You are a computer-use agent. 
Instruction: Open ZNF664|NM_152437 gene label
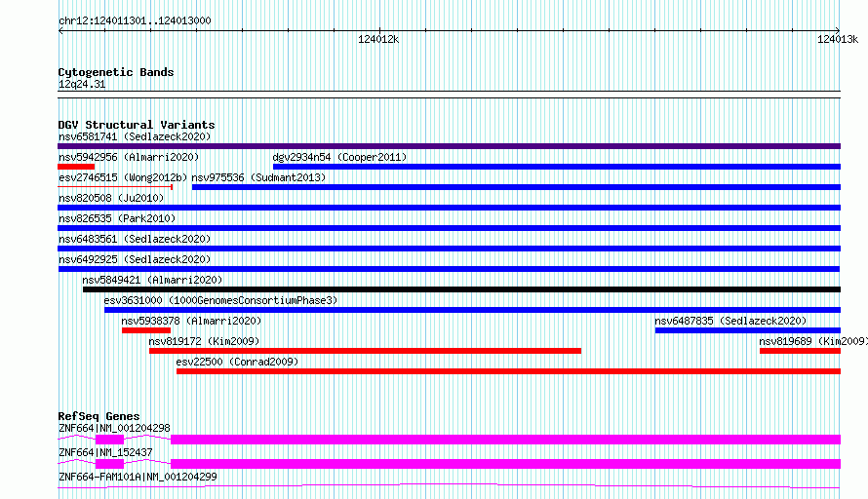(x=105, y=452)
